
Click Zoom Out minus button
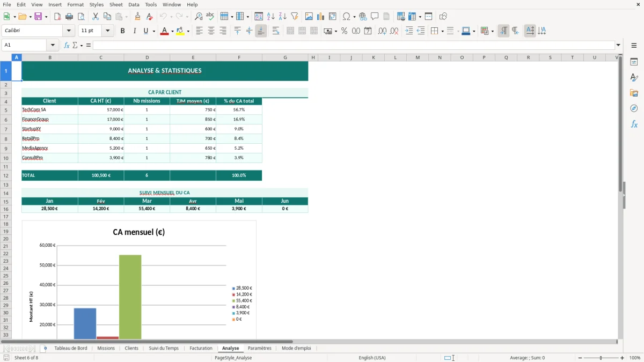click(x=580, y=358)
